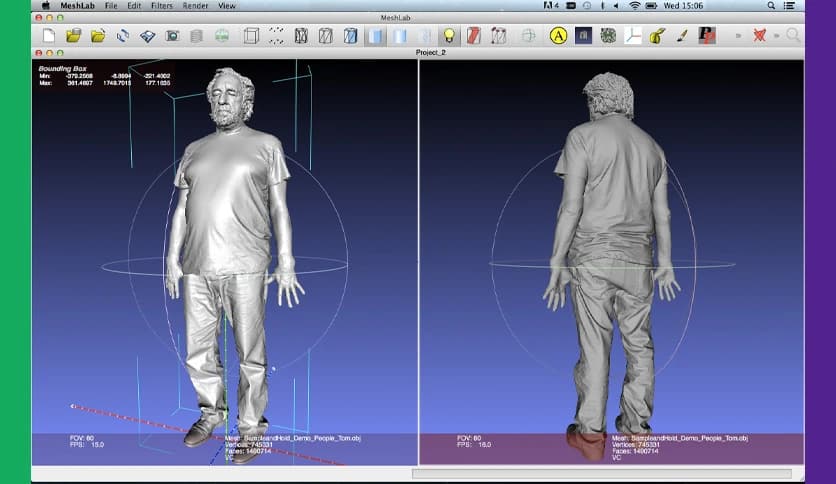Expand the toolbar overflow chevron

click(738, 36)
